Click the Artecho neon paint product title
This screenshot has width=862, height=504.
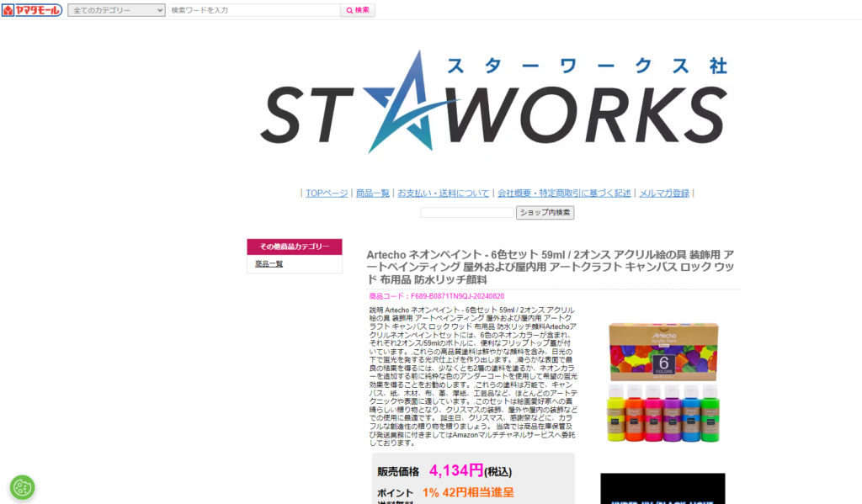pos(551,267)
